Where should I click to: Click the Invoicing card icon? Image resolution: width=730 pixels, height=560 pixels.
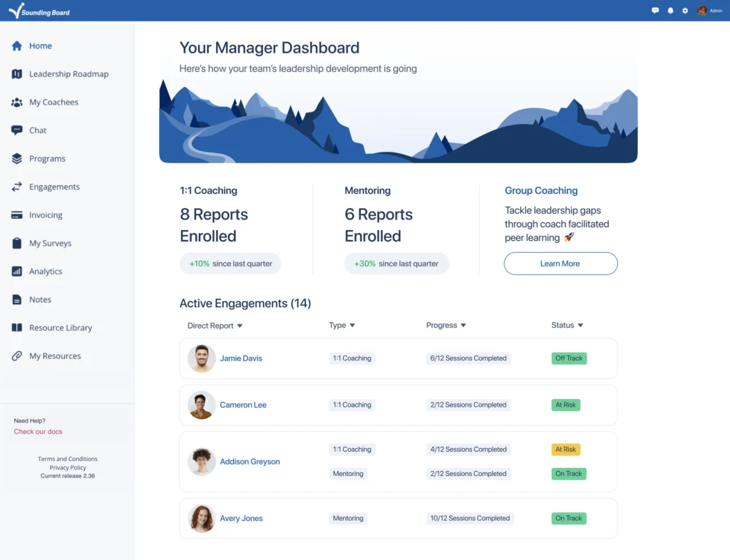pyautogui.click(x=18, y=215)
